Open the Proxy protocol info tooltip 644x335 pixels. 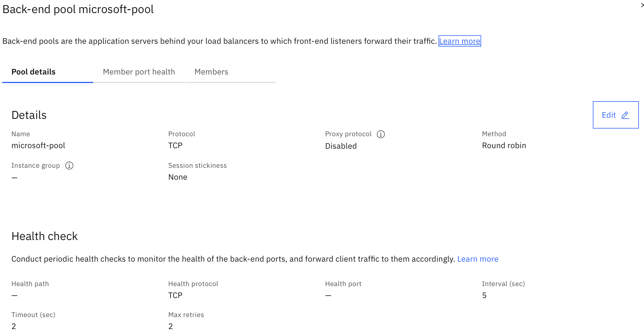(381, 134)
